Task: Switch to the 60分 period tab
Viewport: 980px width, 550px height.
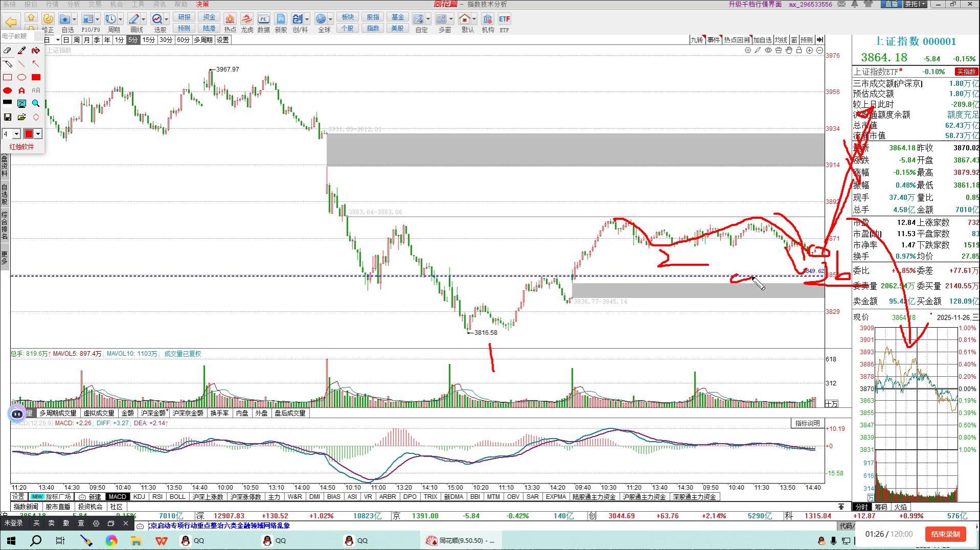Action: (183, 40)
